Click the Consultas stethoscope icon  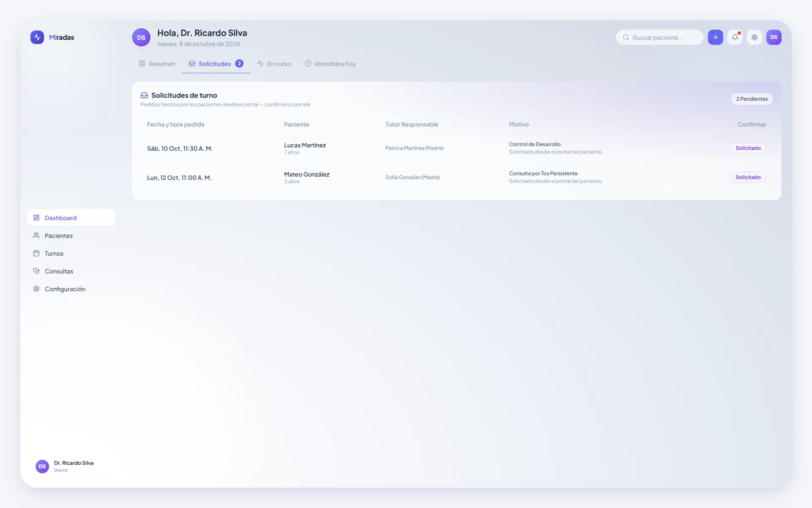[x=36, y=271]
